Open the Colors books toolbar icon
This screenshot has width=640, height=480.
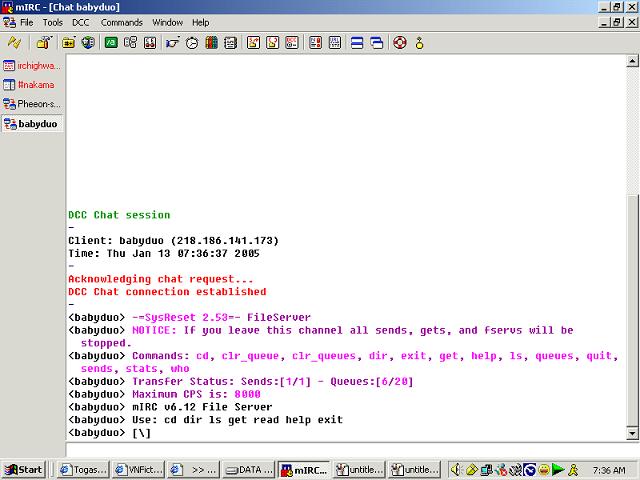(x=211, y=42)
